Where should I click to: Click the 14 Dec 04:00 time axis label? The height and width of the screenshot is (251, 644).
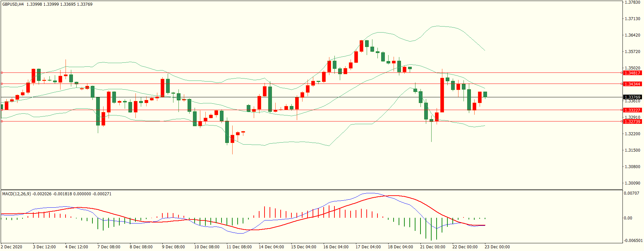pyautogui.click(x=271, y=247)
